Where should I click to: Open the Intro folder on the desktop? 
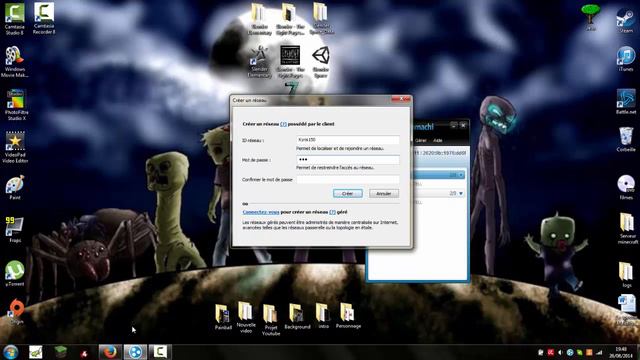[x=323, y=316]
